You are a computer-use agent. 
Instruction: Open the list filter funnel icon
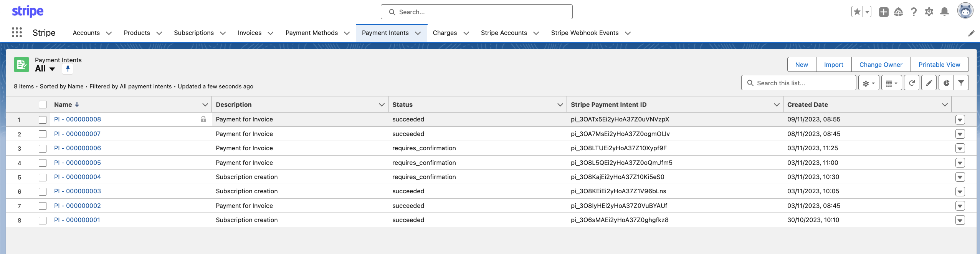pyautogui.click(x=961, y=83)
